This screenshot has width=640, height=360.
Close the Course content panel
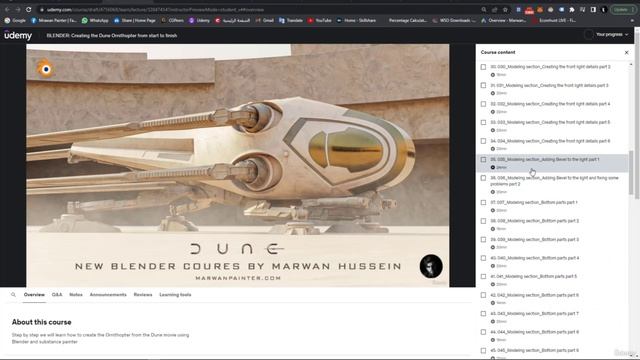pyautogui.click(x=627, y=53)
